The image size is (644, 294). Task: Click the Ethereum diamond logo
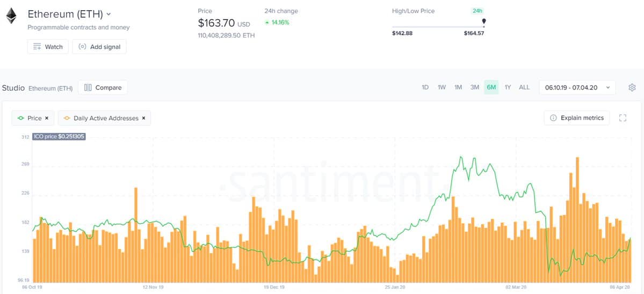(11, 16)
